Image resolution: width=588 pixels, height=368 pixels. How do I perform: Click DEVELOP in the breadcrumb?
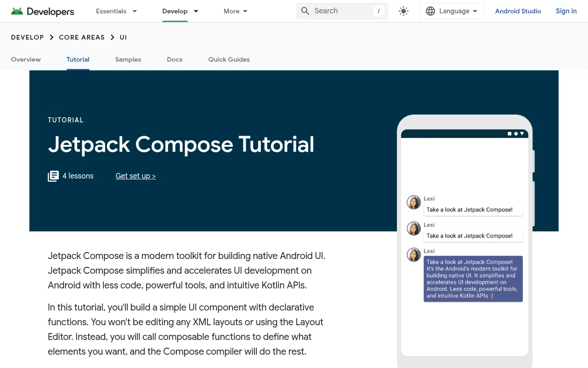[x=28, y=37]
